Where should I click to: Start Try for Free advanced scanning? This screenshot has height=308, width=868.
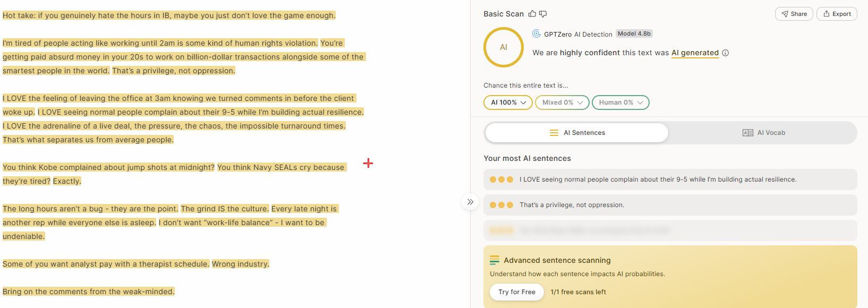point(517,292)
